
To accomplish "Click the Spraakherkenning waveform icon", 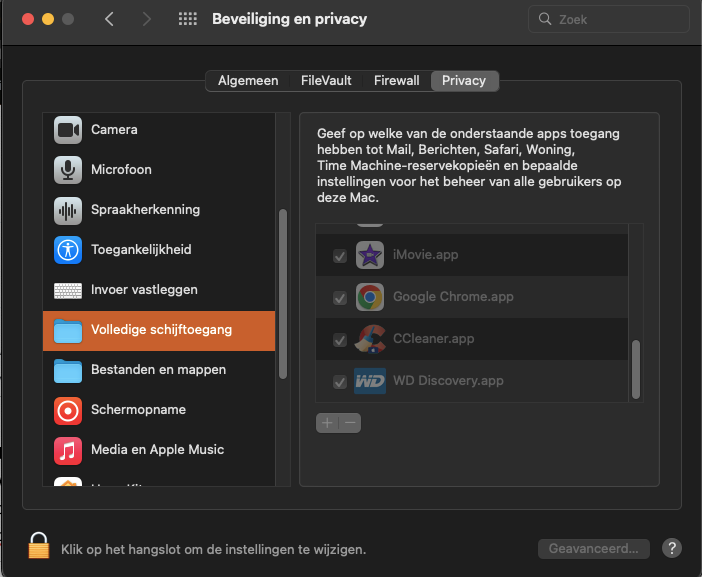I will [x=68, y=210].
